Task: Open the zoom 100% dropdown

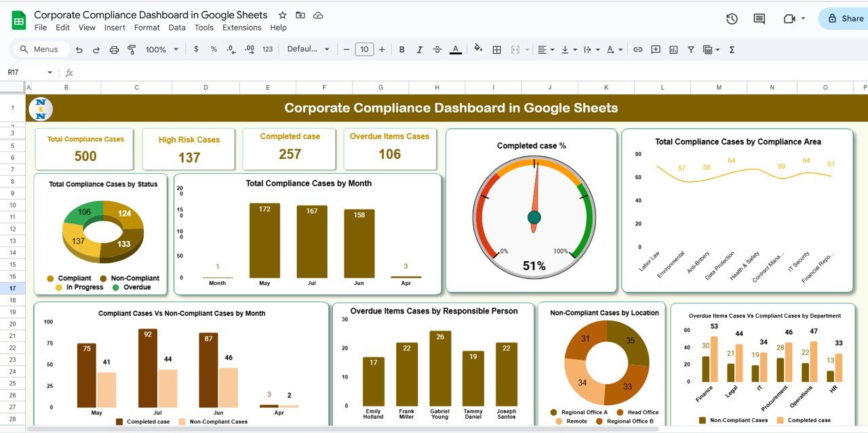Action: click(161, 50)
